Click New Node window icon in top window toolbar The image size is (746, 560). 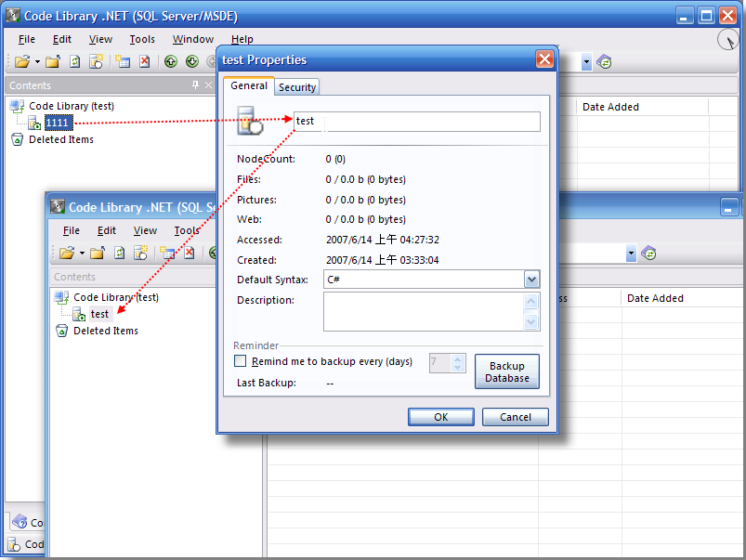(x=123, y=61)
